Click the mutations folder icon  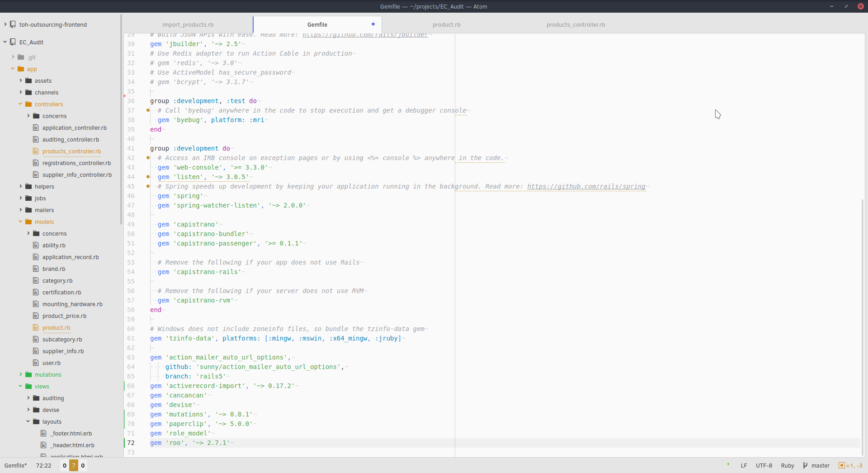[x=28, y=374]
